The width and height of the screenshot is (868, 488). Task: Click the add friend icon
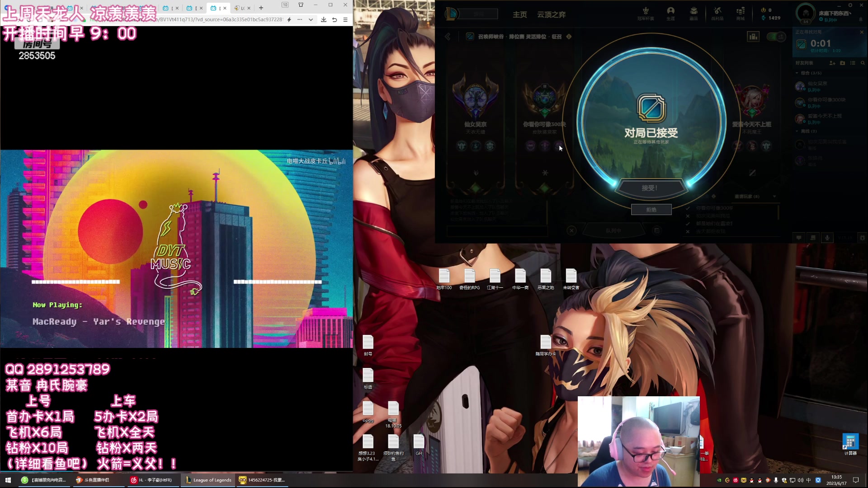832,63
